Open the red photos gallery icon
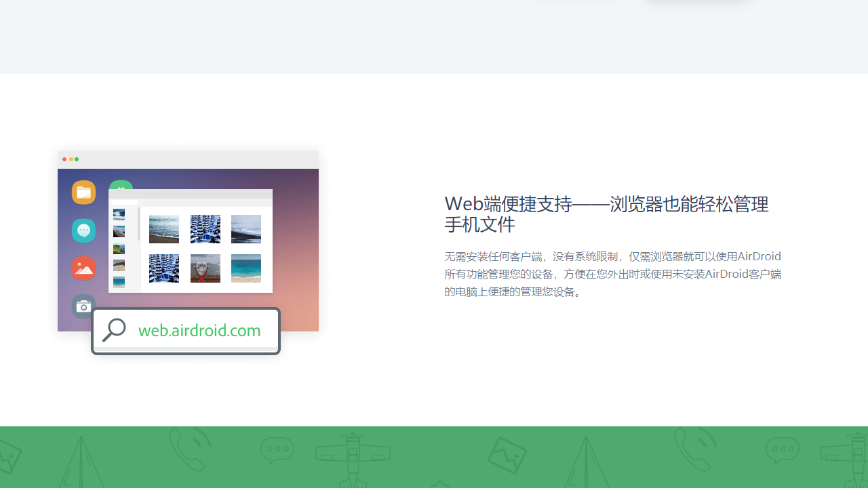The image size is (868, 488). 83,268
